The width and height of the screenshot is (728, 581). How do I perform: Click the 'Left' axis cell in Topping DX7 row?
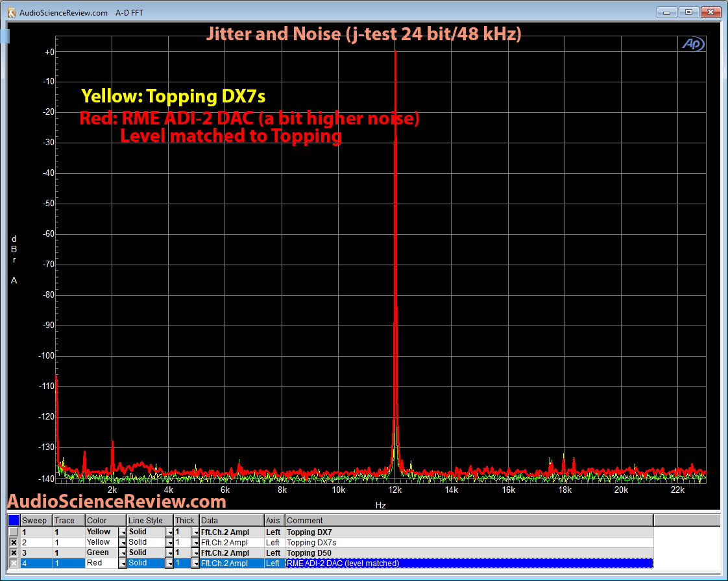pyautogui.click(x=274, y=532)
